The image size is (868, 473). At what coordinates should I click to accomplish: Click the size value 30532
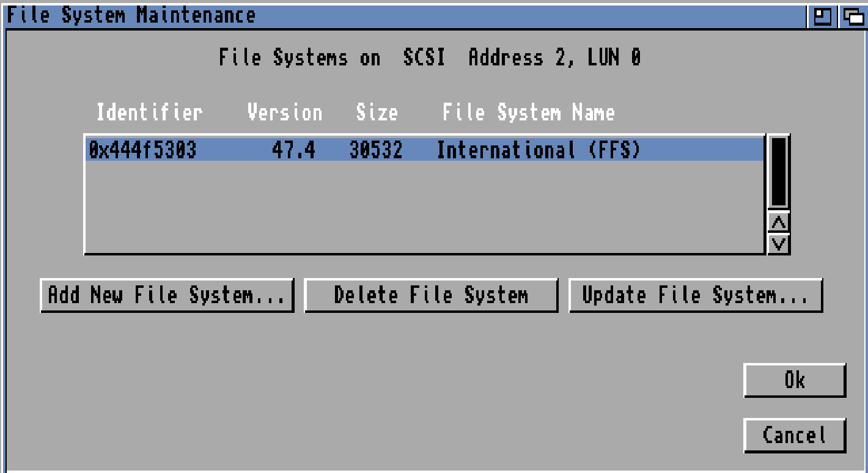[x=376, y=150]
